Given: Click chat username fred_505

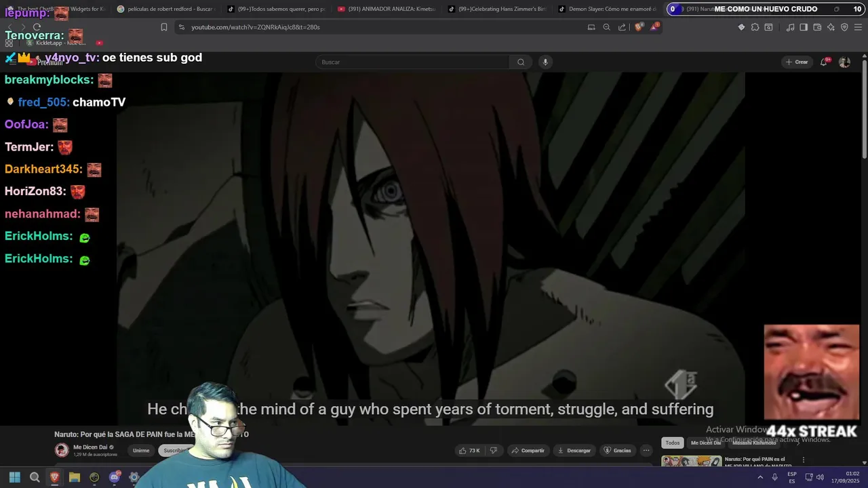Looking at the screenshot, I should tap(43, 102).
